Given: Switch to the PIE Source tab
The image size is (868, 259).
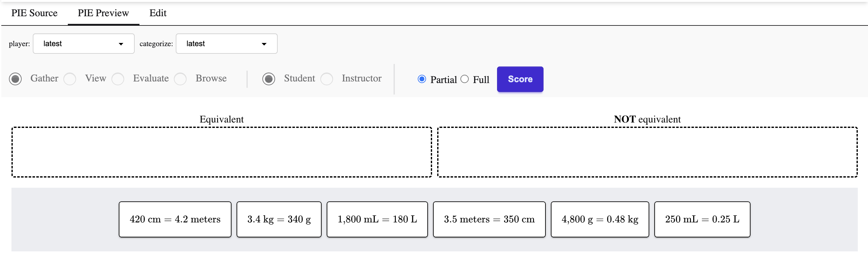Looking at the screenshot, I should (x=34, y=13).
